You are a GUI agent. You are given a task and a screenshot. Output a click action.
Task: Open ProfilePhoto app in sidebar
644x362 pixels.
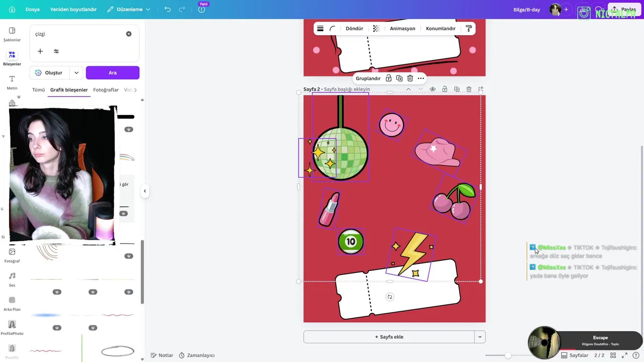12,328
